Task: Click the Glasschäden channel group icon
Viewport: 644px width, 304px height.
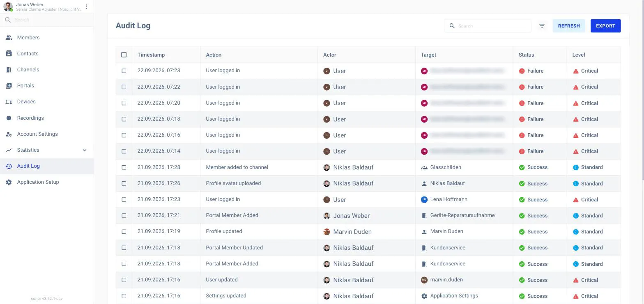Action: [x=424, y=167]
